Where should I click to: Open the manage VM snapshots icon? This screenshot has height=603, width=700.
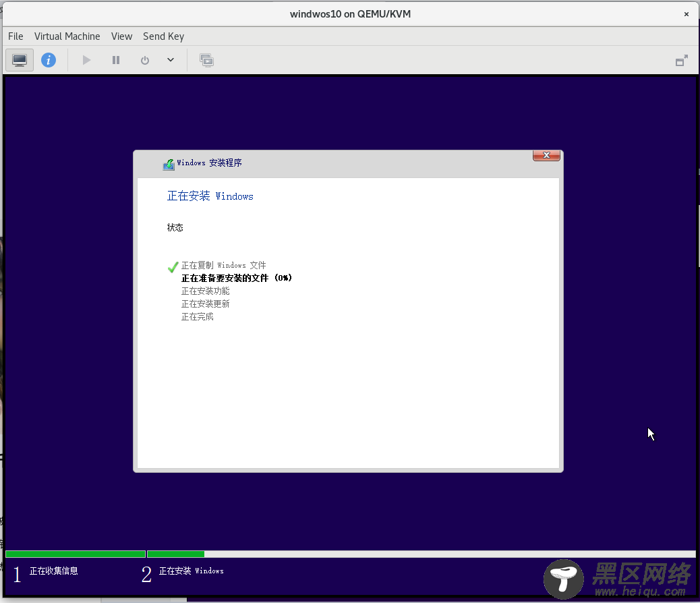207,60
